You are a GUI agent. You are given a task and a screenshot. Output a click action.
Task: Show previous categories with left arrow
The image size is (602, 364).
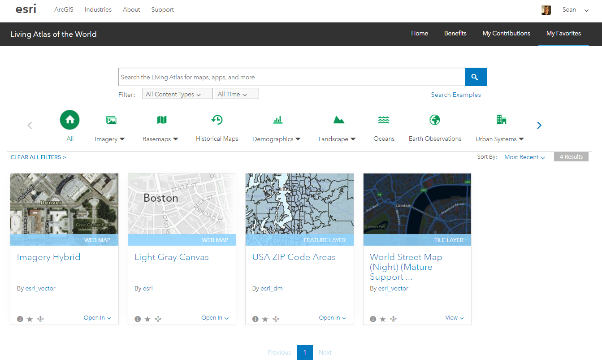(x=30, y=125)
